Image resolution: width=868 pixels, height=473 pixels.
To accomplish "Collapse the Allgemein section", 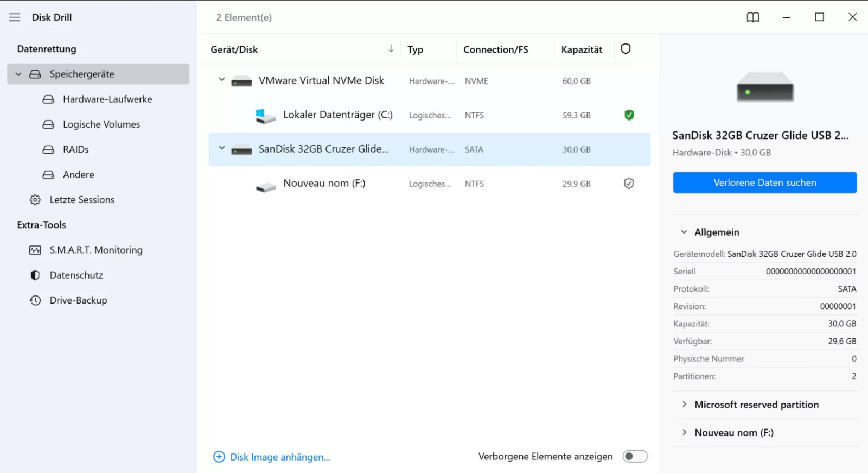I will (684, 232).
